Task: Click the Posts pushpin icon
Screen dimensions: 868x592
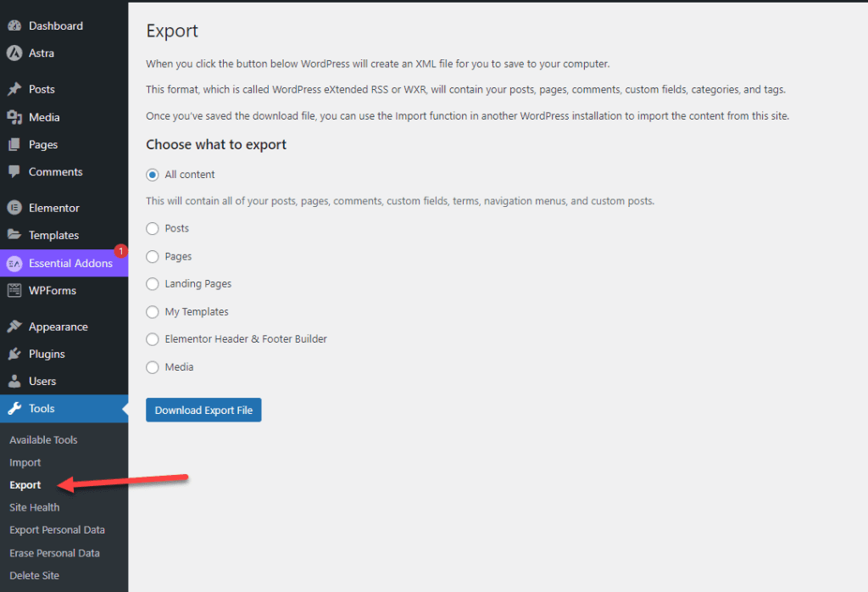Action: 14,89
